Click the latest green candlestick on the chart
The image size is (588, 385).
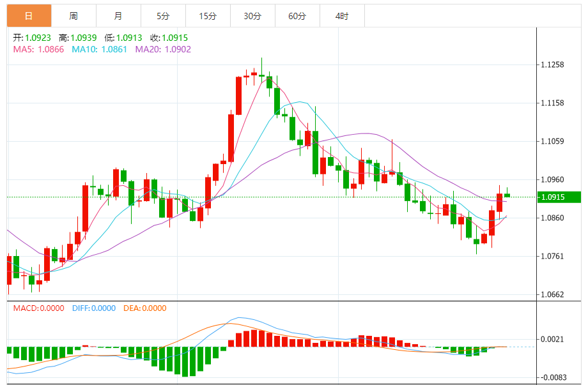[507, 195]
